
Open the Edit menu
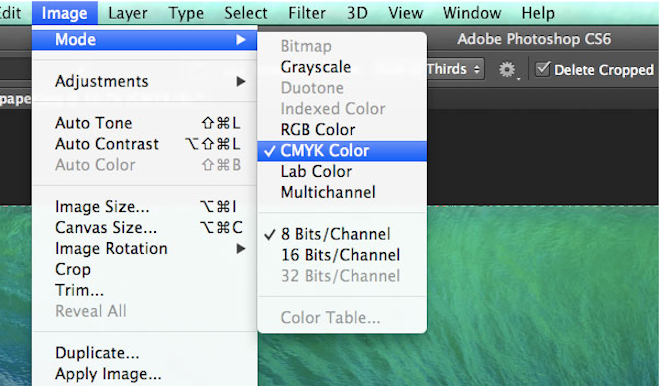(11, 13)
